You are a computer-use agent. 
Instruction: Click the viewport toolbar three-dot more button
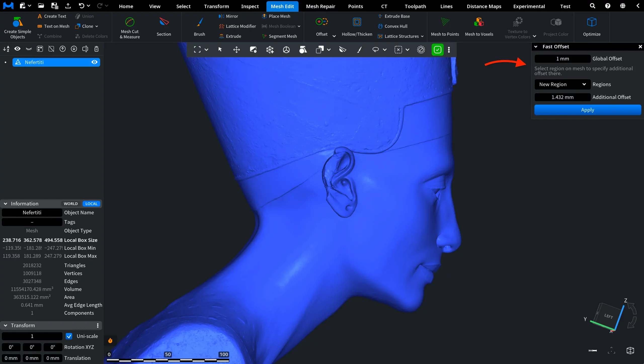pyautogui.click(x=449, y=50)
